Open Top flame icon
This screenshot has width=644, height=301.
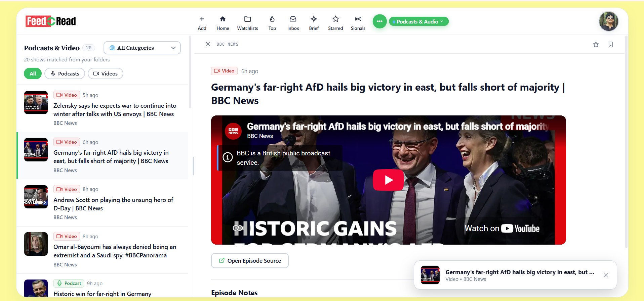coord(272,19)
